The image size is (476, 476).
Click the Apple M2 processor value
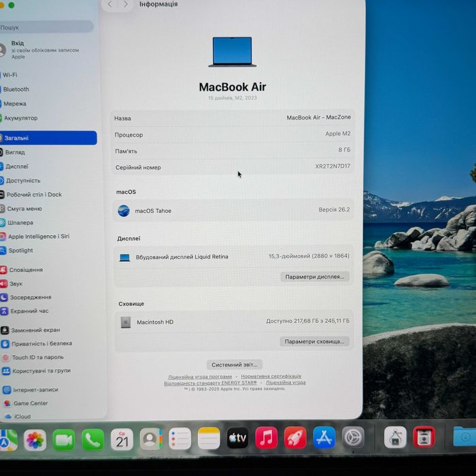coord(338,133)
